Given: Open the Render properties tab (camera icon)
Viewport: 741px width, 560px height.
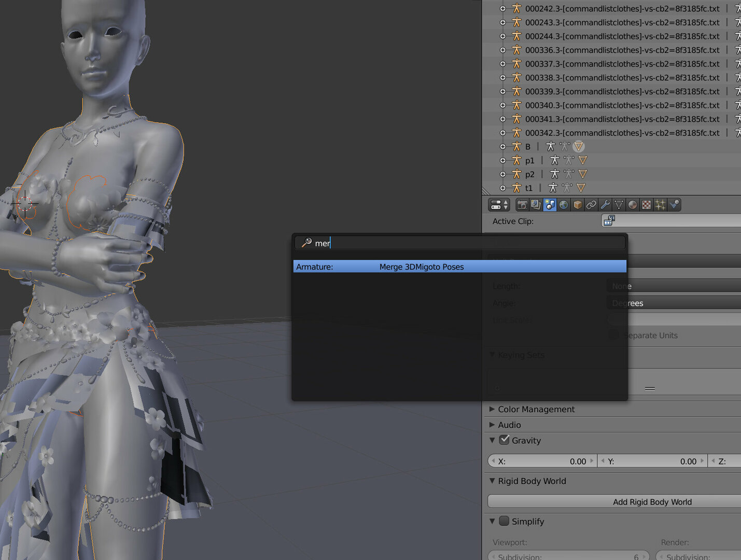Looking at the screenshot, I should (x=522, y=205).
